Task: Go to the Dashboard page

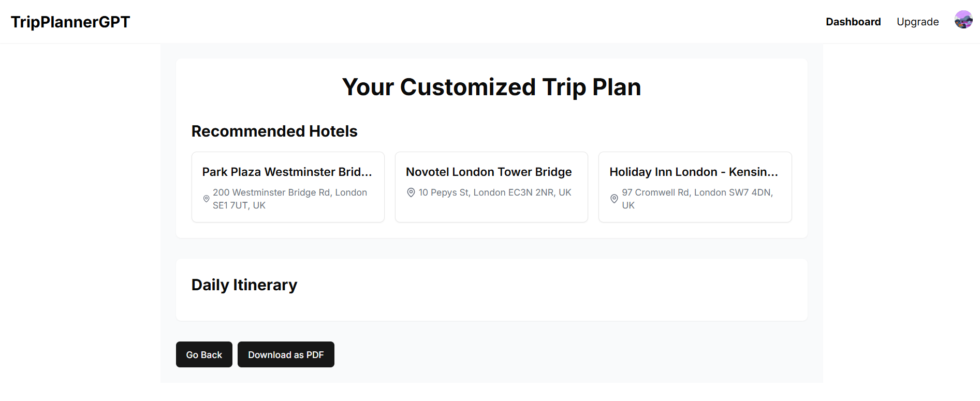Action: pyautogui.click(x=853, y=22)
